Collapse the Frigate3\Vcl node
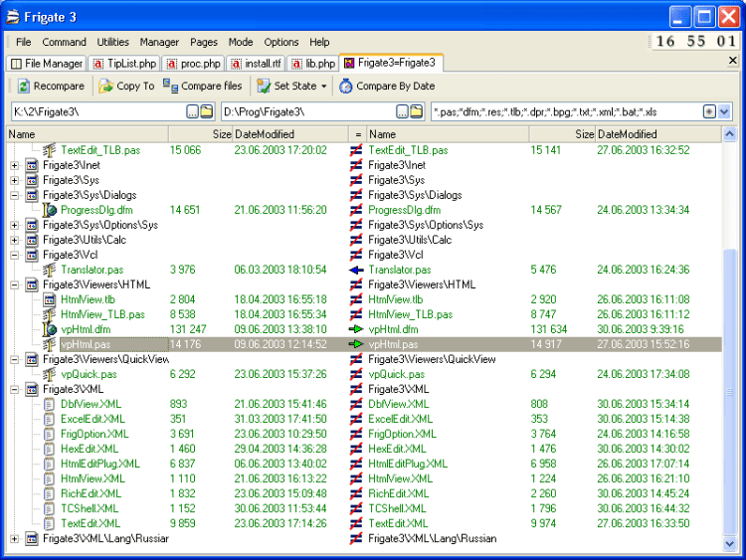The image size is (746, 560). 14,255
